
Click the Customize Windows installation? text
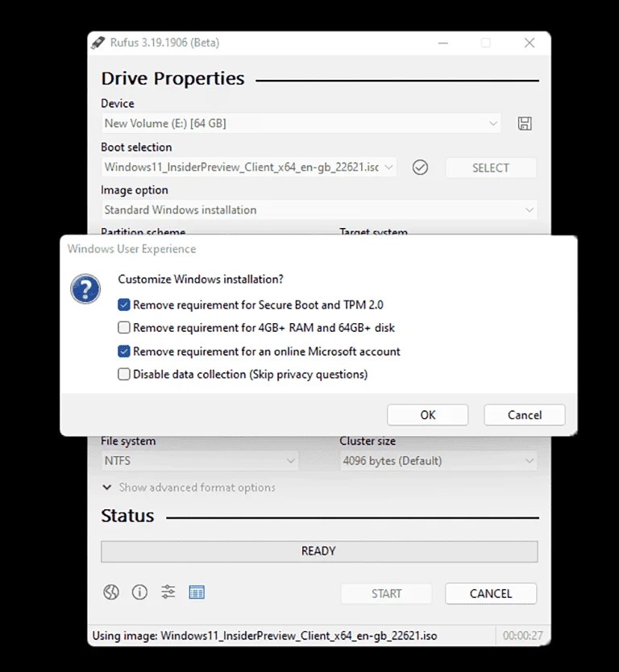[201, 280]
